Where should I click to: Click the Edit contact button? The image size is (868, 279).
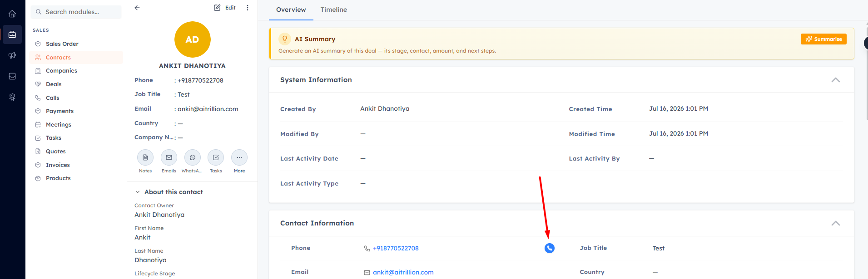point(225,8)
